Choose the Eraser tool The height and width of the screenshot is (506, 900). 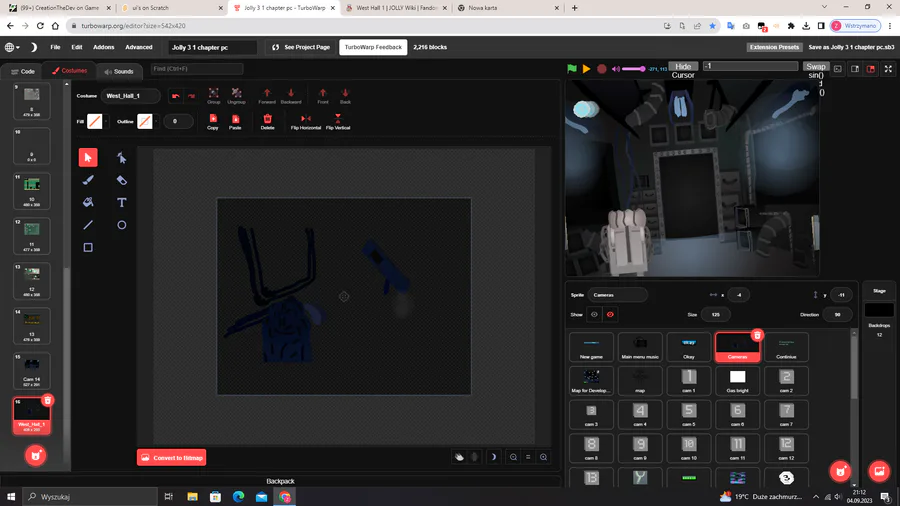coord(122,180)
